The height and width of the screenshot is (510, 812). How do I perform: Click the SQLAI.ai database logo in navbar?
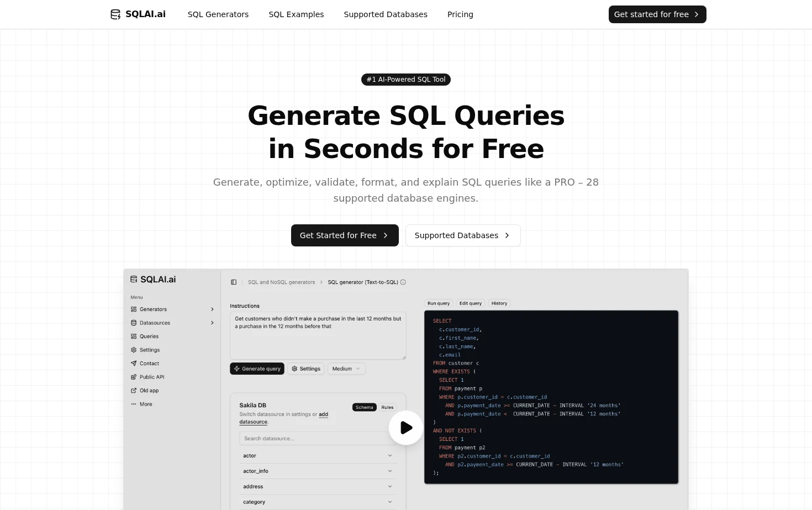click(x=115, y=14)
